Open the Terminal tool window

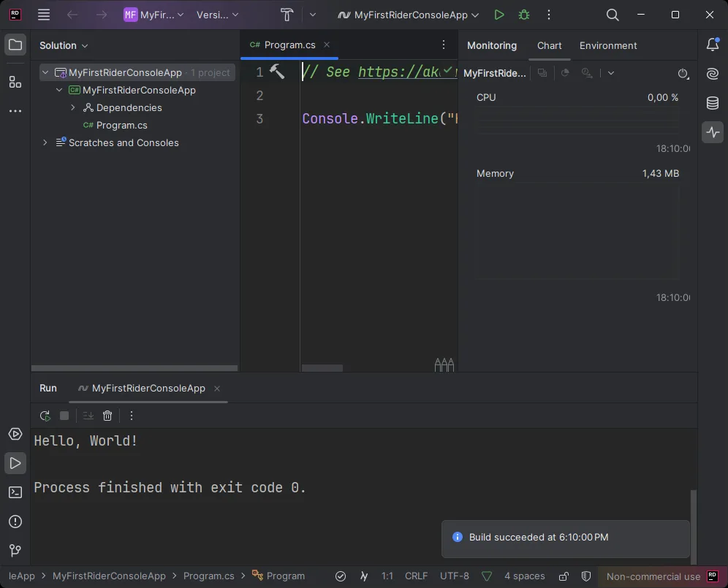15,492
